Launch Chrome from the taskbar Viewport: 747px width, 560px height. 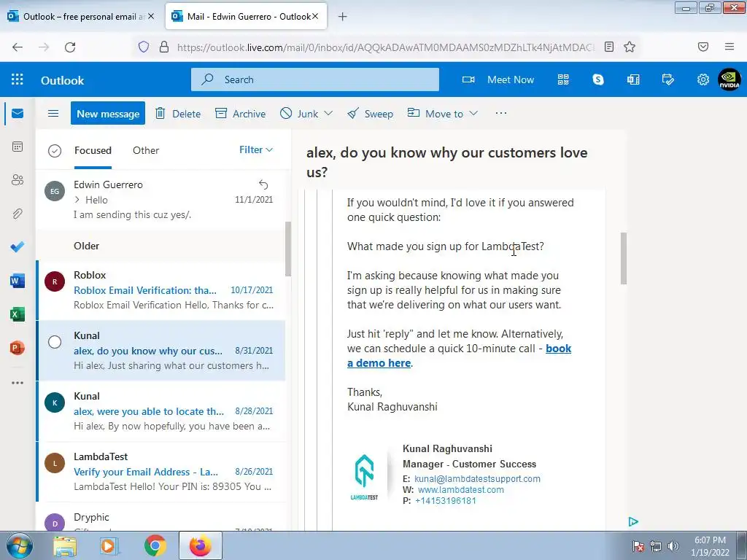pos(155,546)
